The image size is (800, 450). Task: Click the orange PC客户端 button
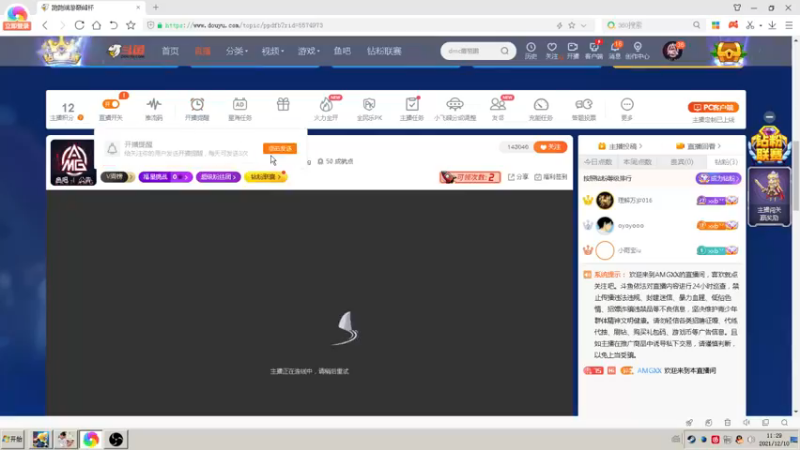pos(713,107)
